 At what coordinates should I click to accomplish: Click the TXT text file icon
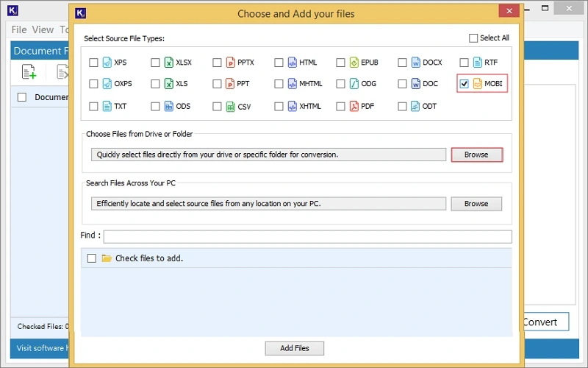click(x=107, y=106)
